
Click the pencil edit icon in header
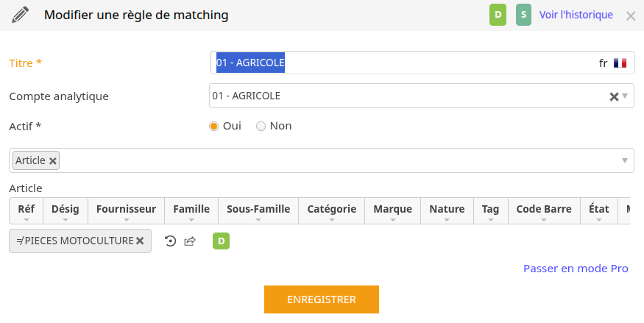[x=20, y=15]
